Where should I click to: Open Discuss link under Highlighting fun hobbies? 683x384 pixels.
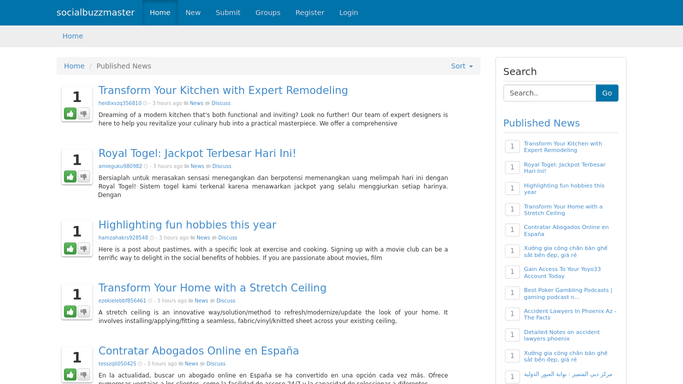click(227, 238)
